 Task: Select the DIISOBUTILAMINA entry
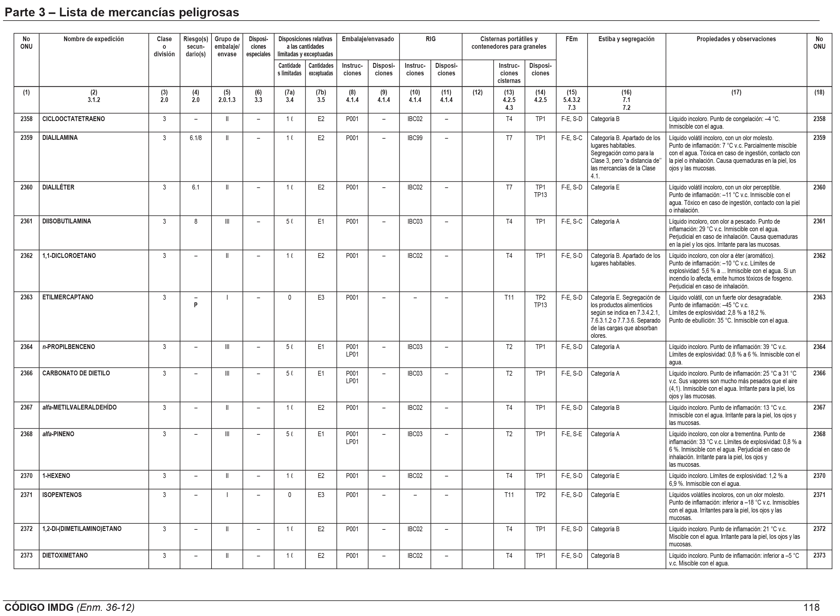(x=66, y=221)
